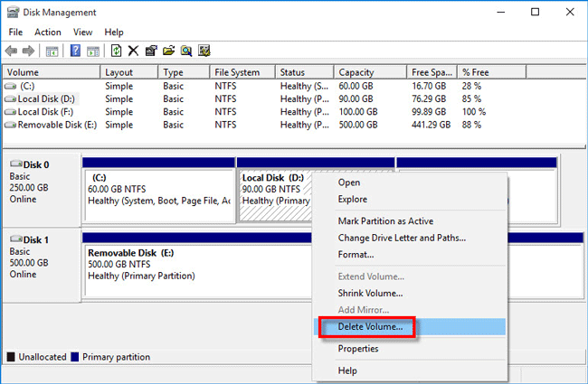Open the View menu
The height and width of the screenshot is (384, 588).
click(82, 33)
